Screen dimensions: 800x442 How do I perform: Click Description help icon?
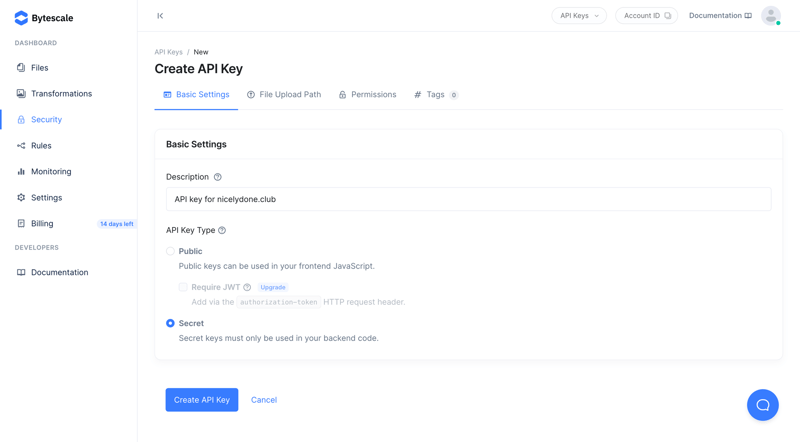click(x=217, y=177)
